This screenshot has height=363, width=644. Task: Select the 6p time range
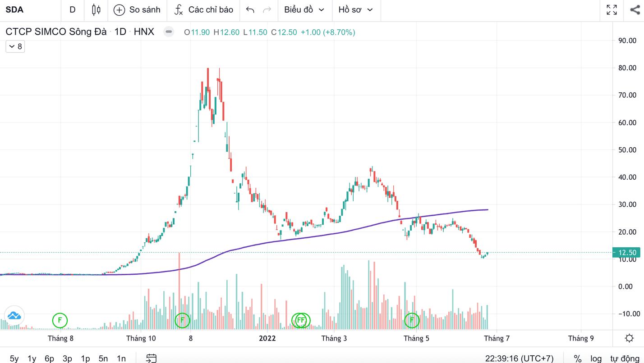click(x=49, y=358)
